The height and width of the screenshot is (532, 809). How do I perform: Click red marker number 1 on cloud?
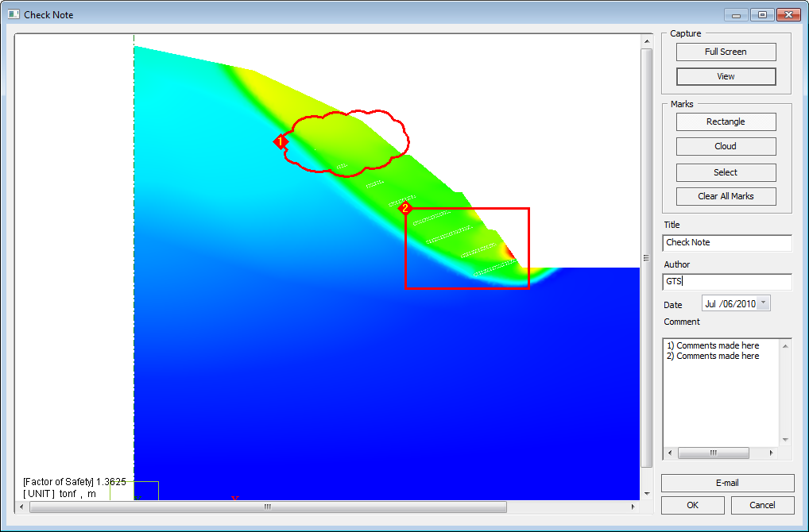click(x=280, y=141)
